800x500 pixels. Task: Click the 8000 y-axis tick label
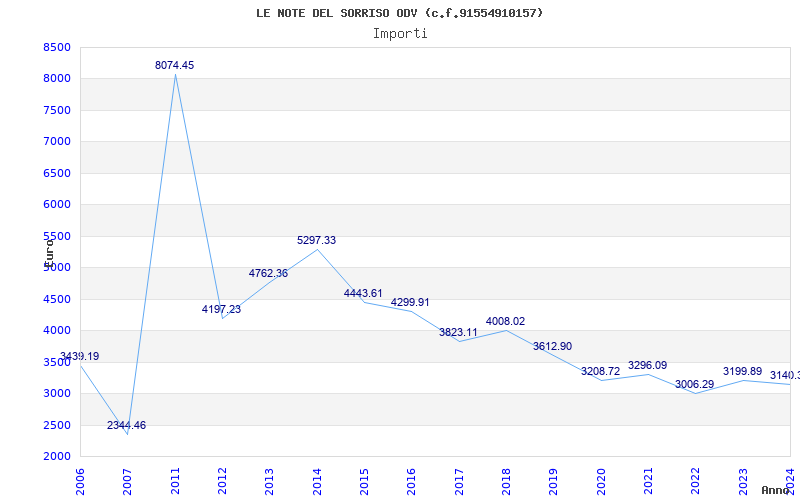(57, 79)
